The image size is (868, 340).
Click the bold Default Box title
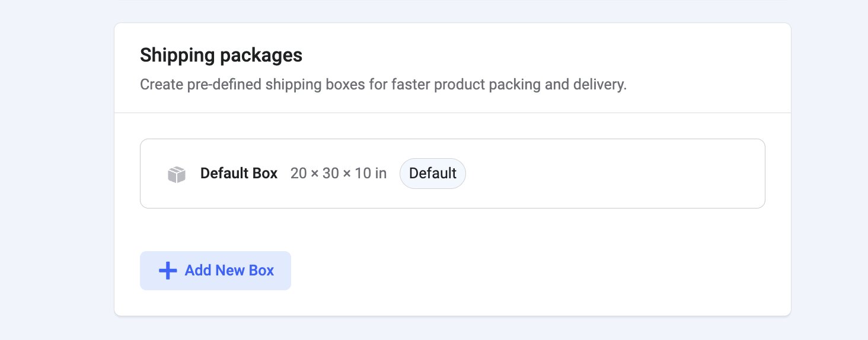point(239,174)
